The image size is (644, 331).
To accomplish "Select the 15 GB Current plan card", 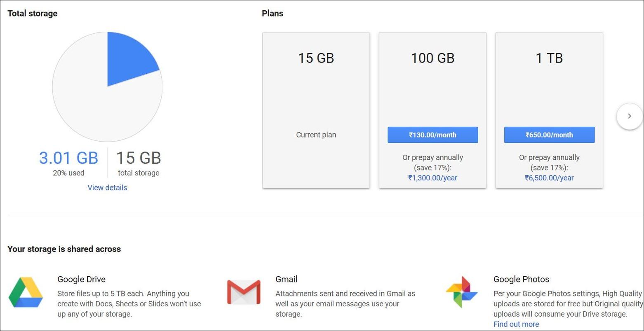I will pos(316,110).
